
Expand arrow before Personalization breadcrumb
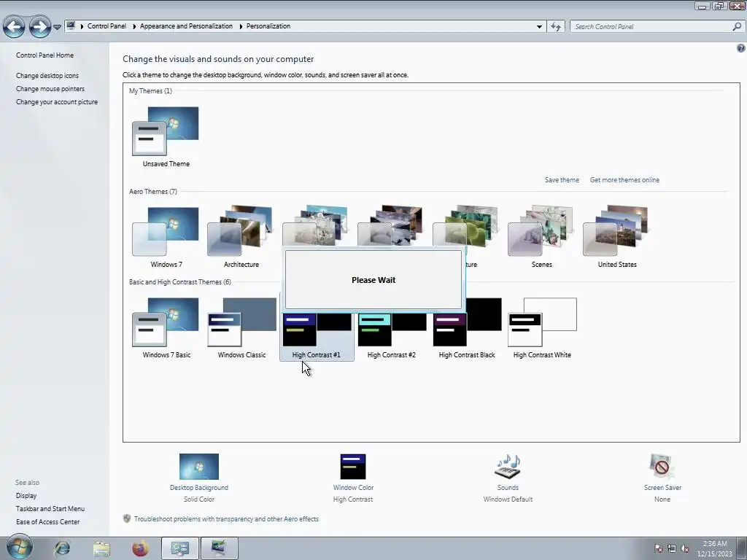(241, 26)
